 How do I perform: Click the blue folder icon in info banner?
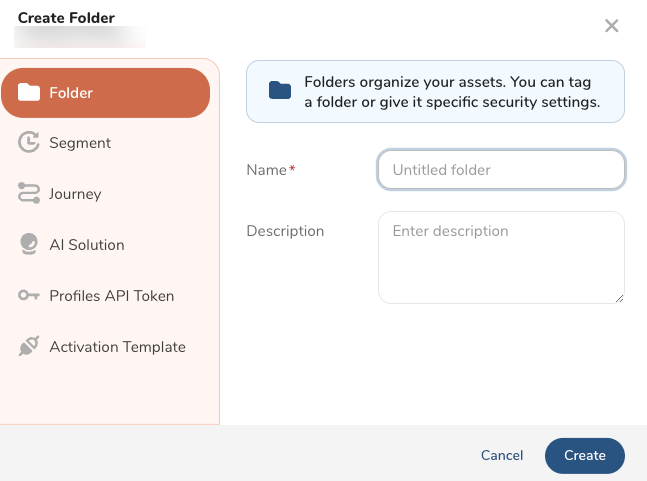[280, 91]
